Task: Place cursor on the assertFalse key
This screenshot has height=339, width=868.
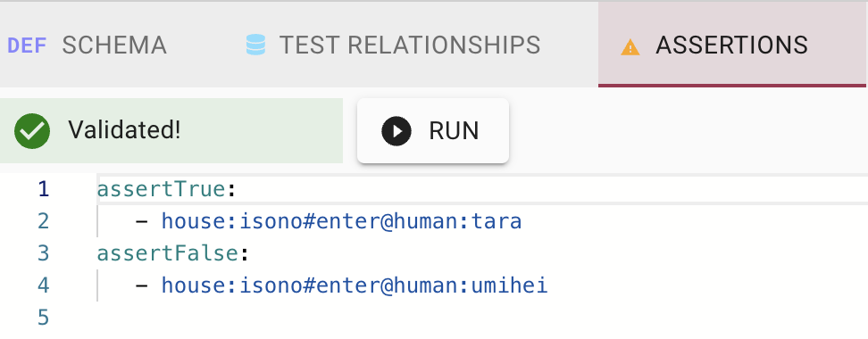Action: [168, 253]
